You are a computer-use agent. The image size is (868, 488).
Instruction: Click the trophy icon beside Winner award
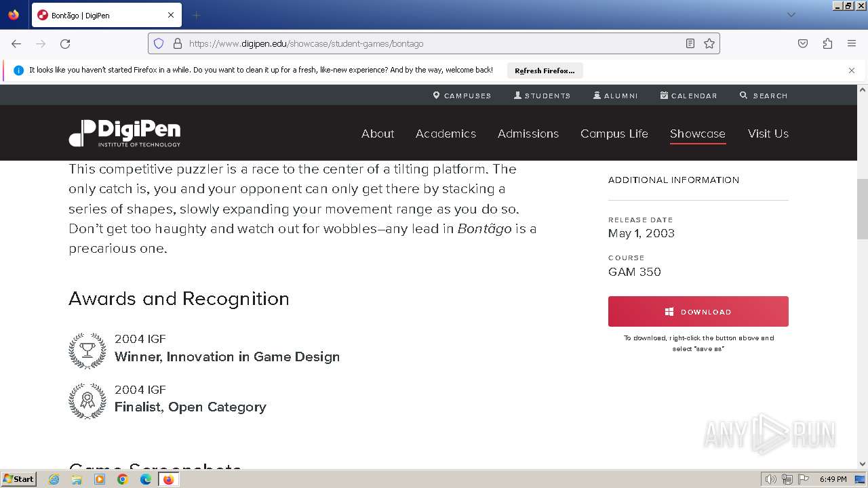(87, 350)
